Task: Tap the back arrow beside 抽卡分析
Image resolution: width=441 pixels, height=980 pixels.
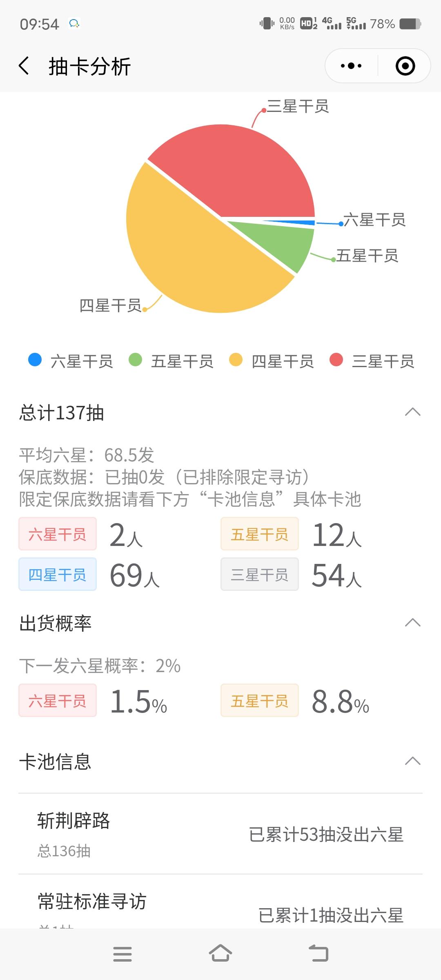Action: point(24,66)
